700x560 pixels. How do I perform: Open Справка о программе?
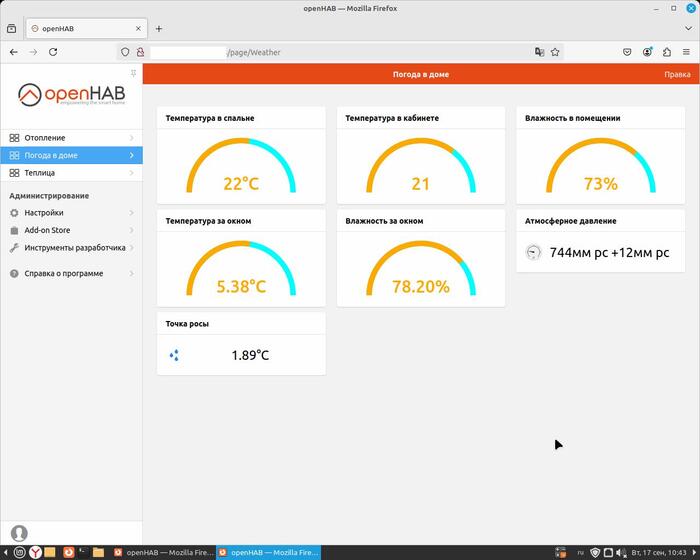[71, 274]
